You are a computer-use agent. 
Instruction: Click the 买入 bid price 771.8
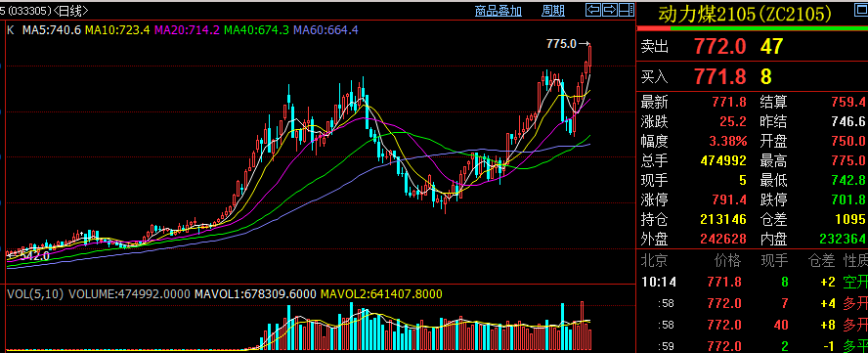720,76
